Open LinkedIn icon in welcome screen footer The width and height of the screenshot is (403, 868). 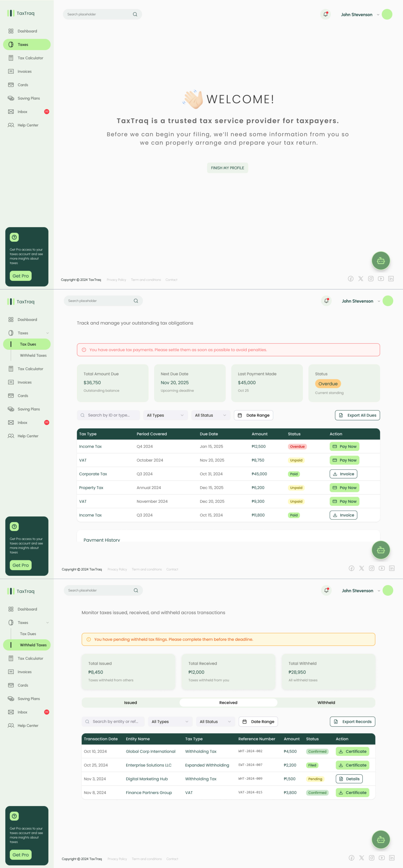coord(391,279)
